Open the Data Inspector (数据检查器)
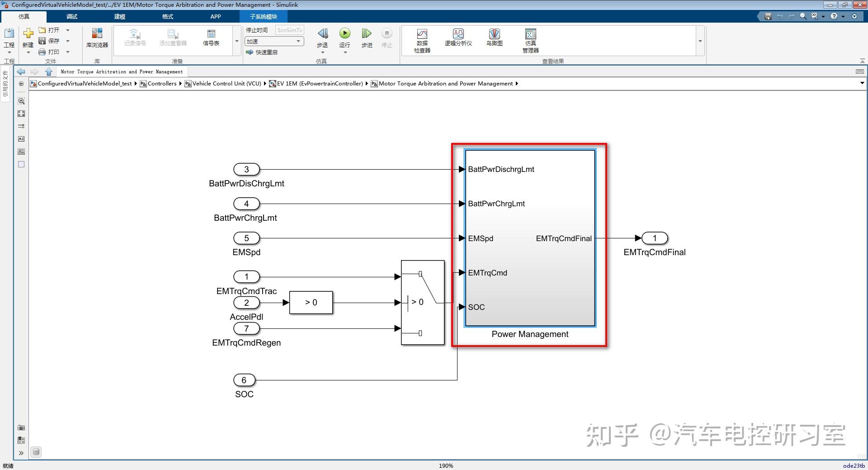Screen dimensions: 868x470 (x=421, y=38)
